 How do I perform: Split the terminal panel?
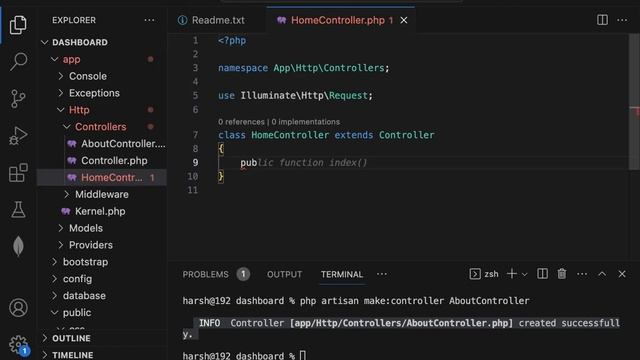542,274
